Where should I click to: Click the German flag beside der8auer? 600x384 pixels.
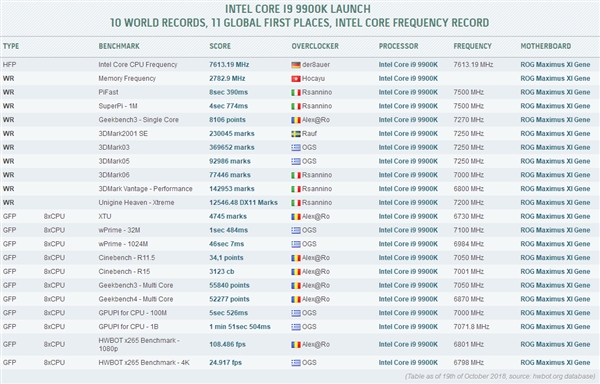point(296,65)
